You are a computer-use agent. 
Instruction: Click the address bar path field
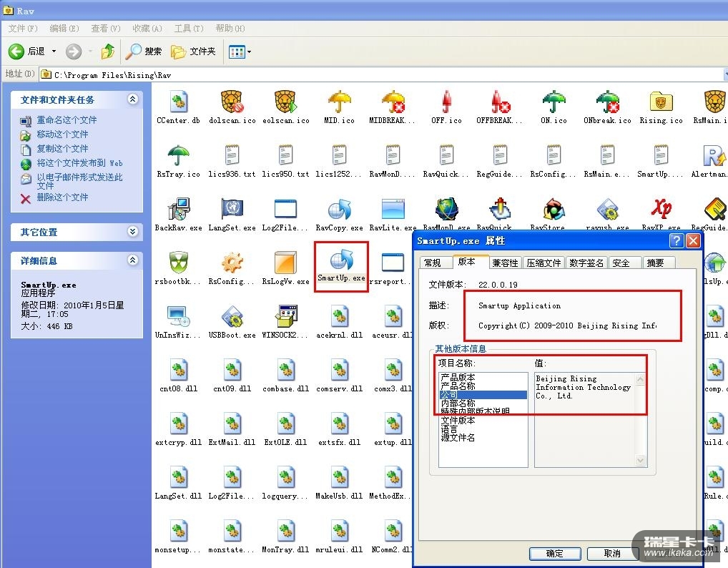pyautogui.click(x=380, y=75)
